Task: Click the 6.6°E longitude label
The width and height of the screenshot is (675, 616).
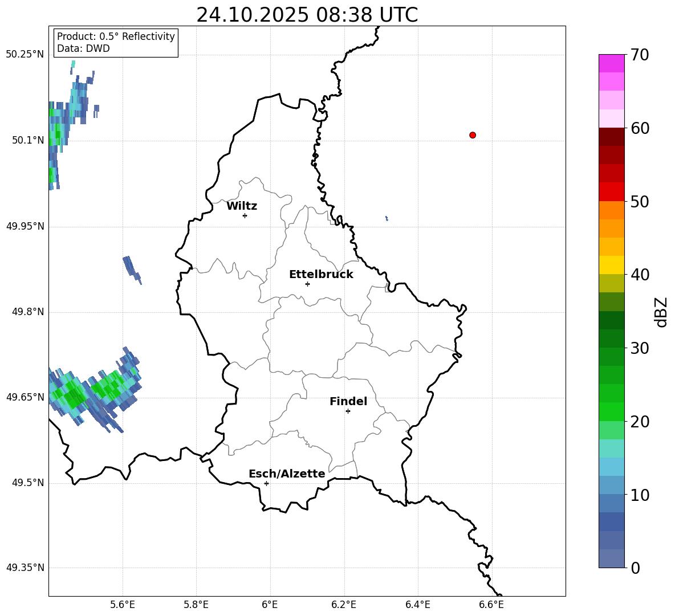Action: tap(491, 605)
